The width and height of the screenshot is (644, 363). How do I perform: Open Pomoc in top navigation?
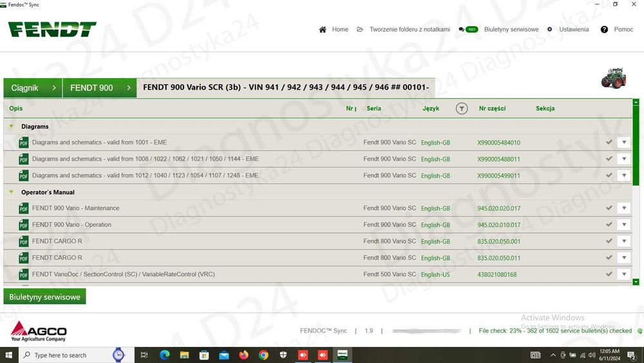point(623,30)
